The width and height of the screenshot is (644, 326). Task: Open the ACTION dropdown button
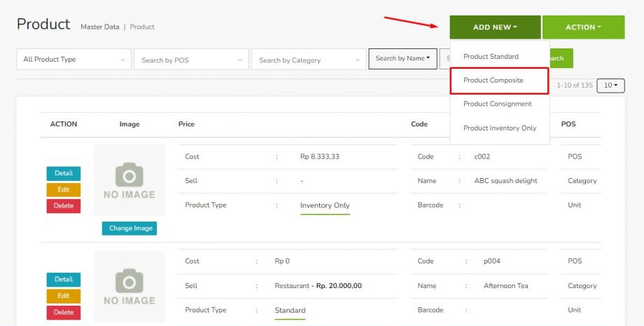click(583, 27)
